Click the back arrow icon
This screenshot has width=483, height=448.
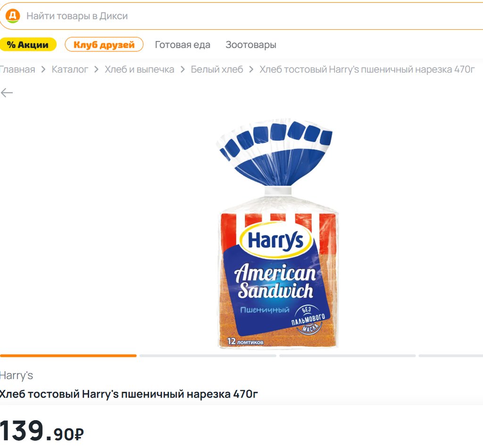(x=7, y=93)
